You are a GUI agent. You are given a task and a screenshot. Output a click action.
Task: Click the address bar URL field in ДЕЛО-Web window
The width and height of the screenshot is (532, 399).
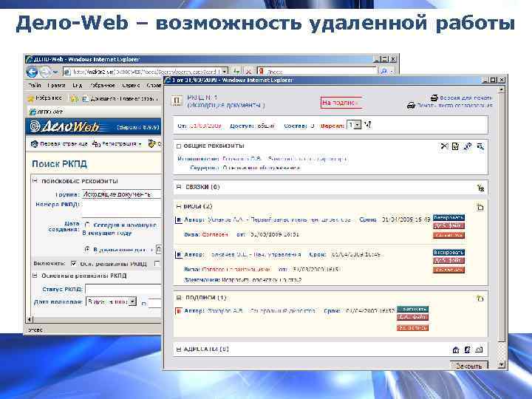pyautogui.click(x=143, y=72)
